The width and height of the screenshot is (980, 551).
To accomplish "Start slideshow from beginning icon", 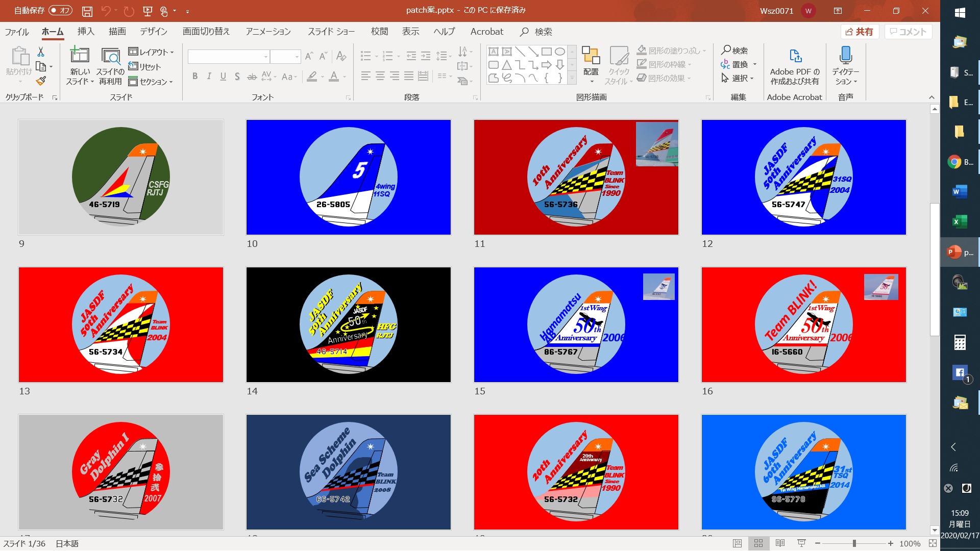I will [148, 11].
